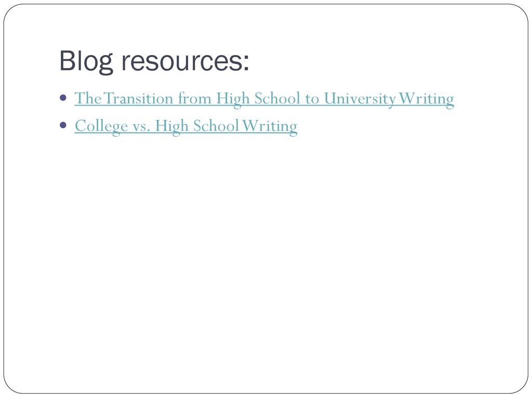Click the empty slide area below the links
The image size is (532, 399).
tap(266, 258)
